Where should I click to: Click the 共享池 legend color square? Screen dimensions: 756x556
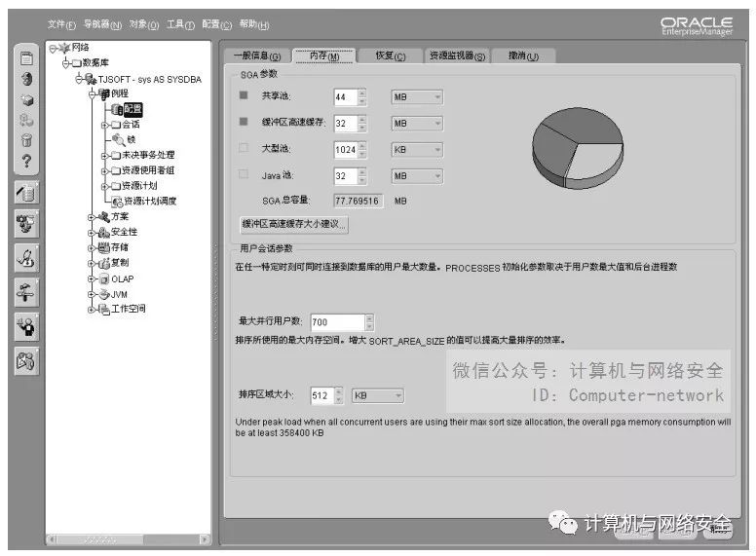[244, 95]
